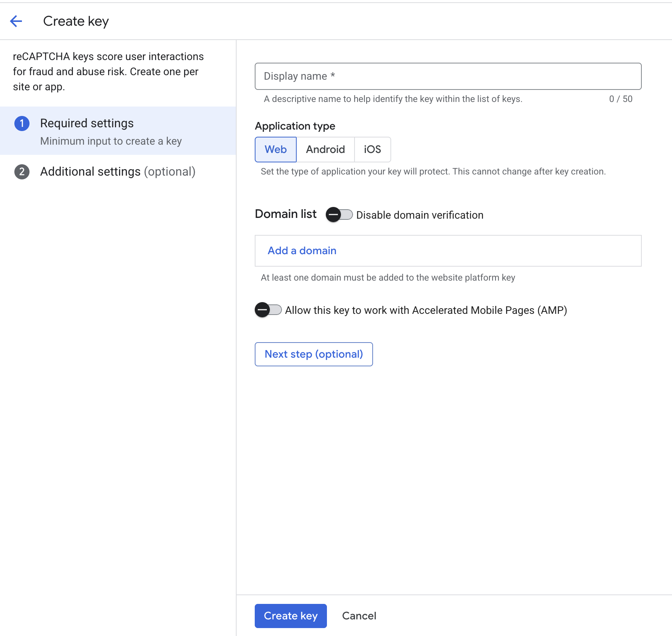Click the step 1 circle icon
This screenshot has width=672, height=636.
coord(22,123)
